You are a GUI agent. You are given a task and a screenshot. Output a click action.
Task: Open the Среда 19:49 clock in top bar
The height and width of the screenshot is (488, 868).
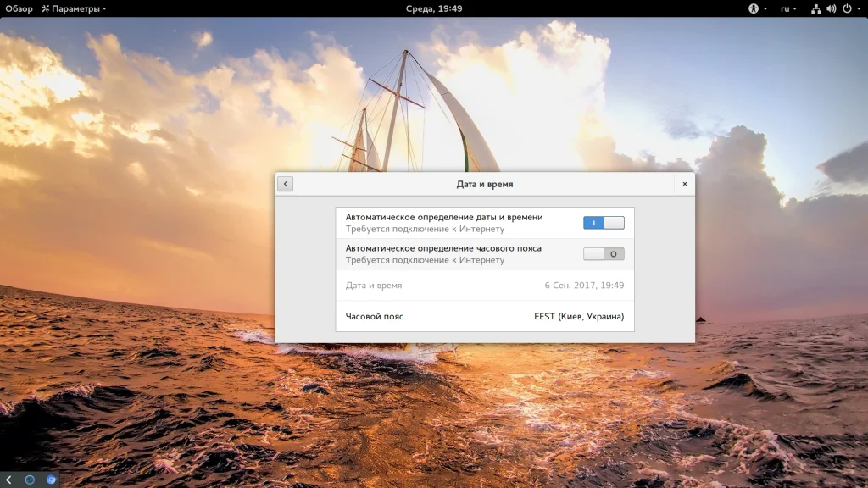pos(434,8)
